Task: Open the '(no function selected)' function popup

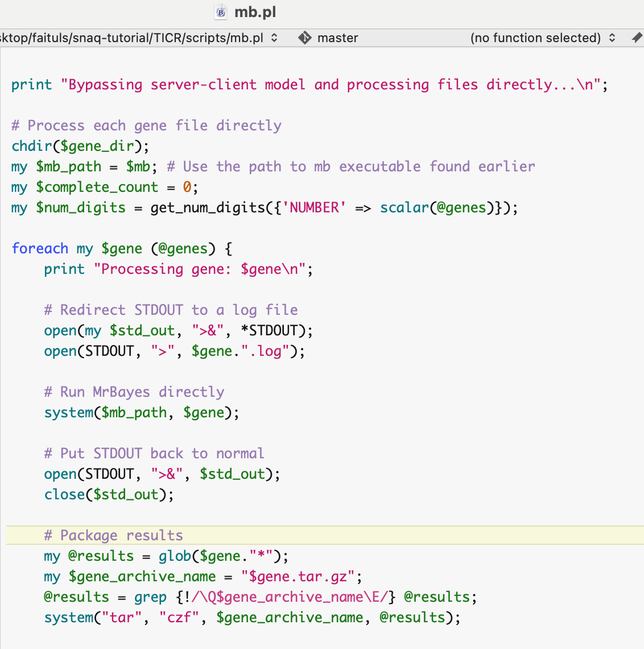Action: point(535,38)
